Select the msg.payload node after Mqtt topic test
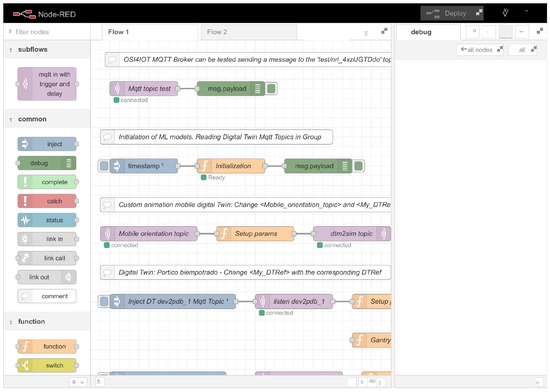Image resolution: width=550 pixels, height=392 pixels. [231, 89]
